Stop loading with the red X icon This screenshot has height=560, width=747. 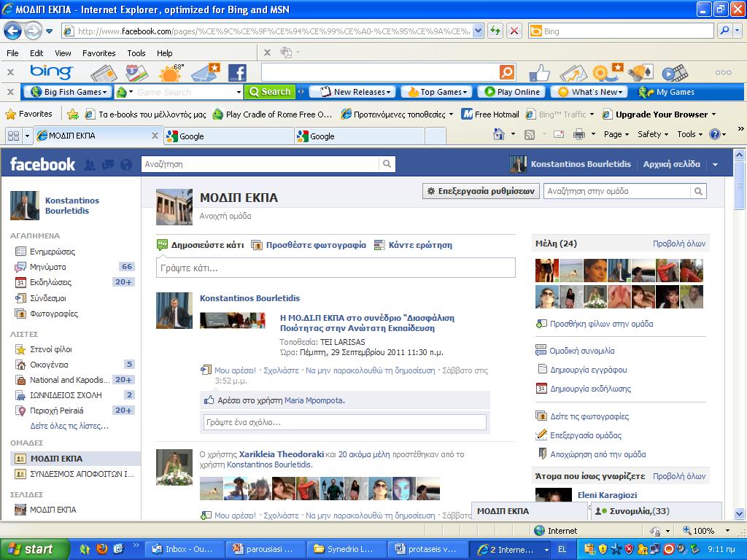514,31
